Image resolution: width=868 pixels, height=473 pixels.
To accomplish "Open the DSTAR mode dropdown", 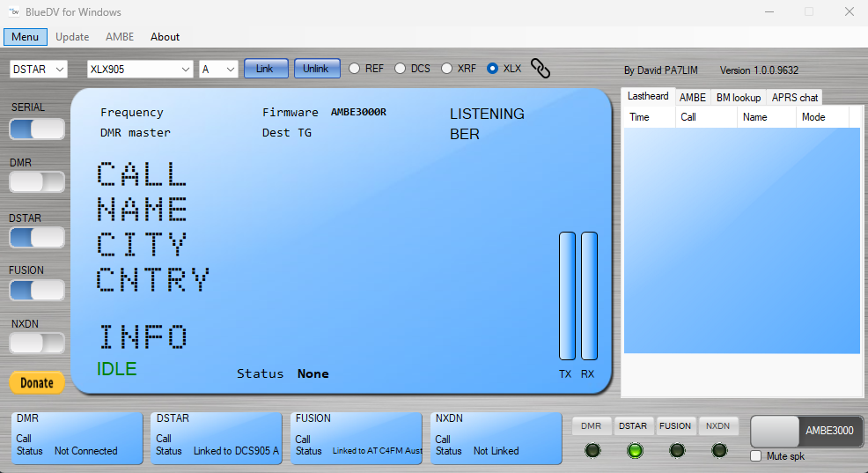I will pyautogui.click(x=38, y=70).
